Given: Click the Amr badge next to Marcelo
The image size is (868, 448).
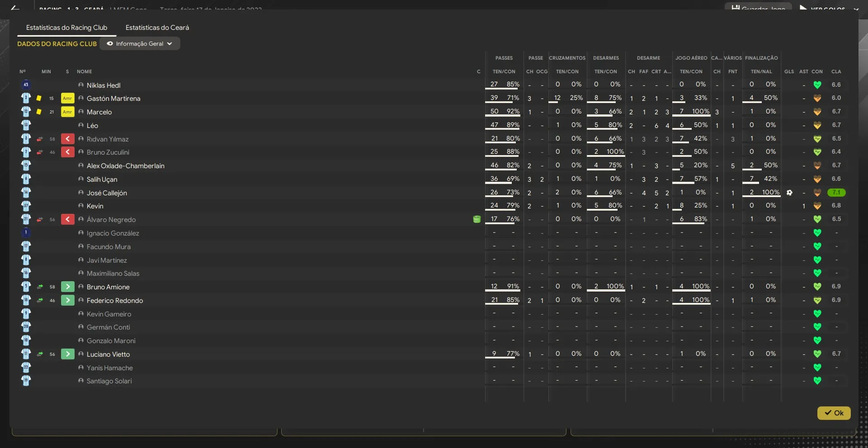Looking at the screenshot, I should (x=67, y=112).
